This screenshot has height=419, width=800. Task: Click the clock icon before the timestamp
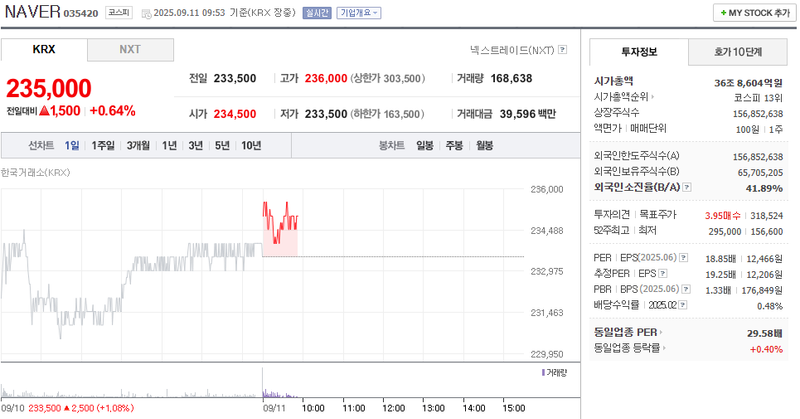tap(146, 14)
